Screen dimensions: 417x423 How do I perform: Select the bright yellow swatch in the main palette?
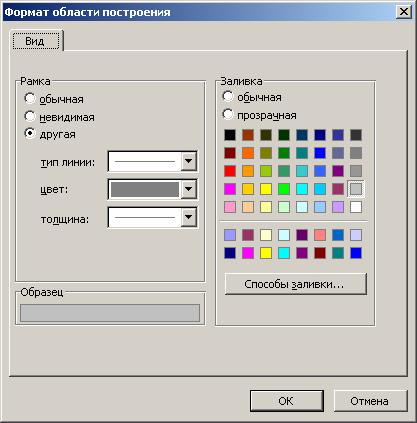pyautogui.click(x=266, y=189)
